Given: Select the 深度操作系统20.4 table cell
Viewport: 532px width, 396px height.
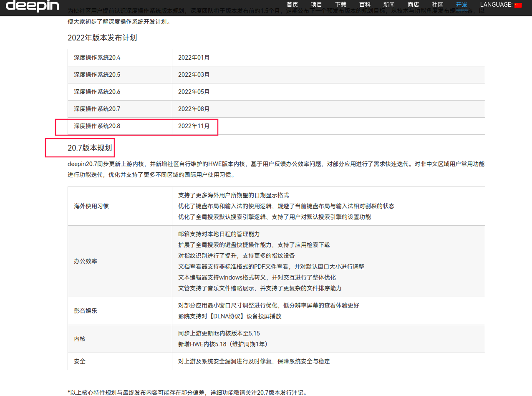Looking at the screenshot, I should pos(97,58).
